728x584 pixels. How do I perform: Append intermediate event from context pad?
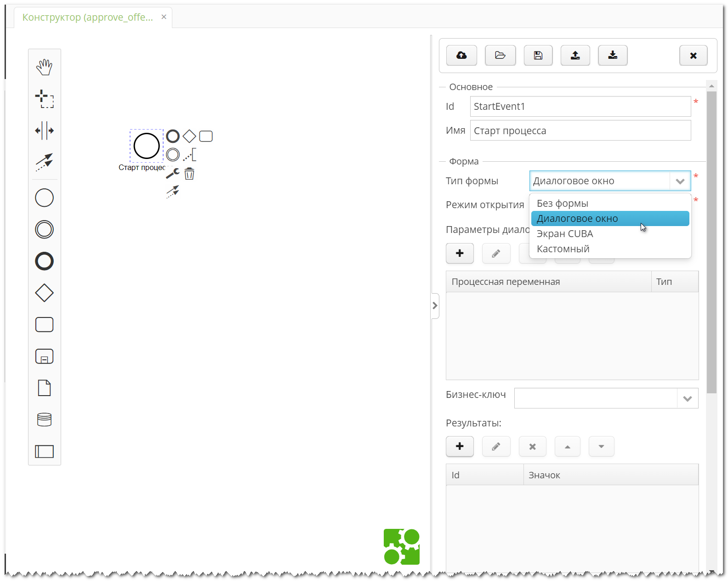pyautogui.click(x=173, y=154)
